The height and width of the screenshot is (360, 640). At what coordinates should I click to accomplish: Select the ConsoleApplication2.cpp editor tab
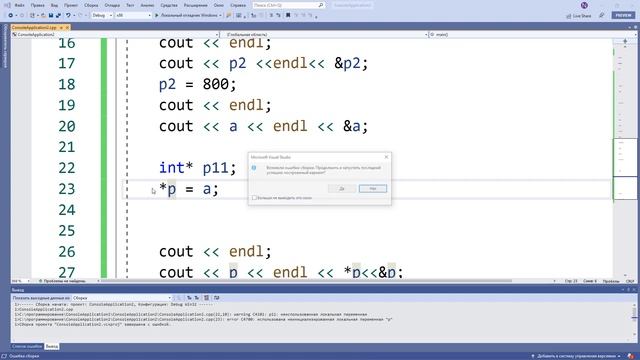[34, 27]
